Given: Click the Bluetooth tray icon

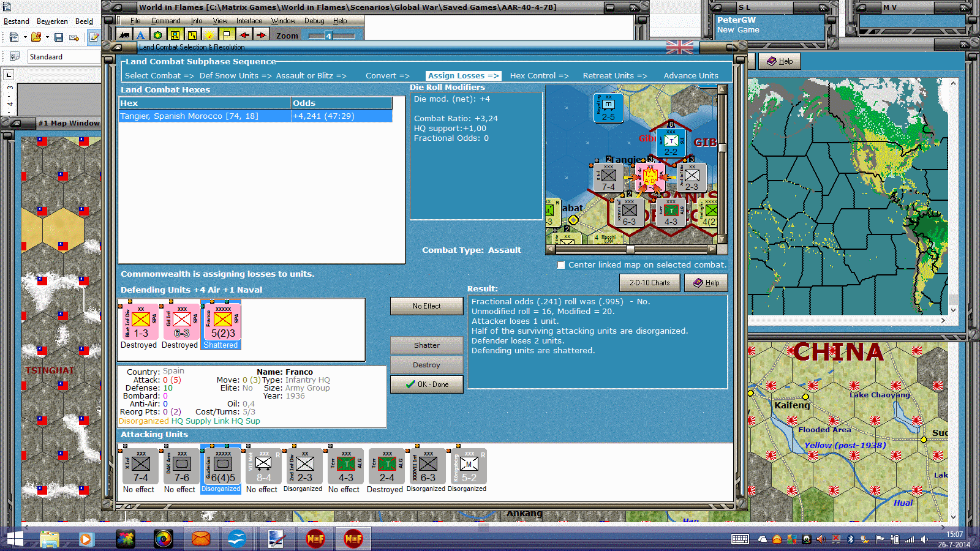Looking at the screenshot, I should pyautogui.click(x=850, y=539).
